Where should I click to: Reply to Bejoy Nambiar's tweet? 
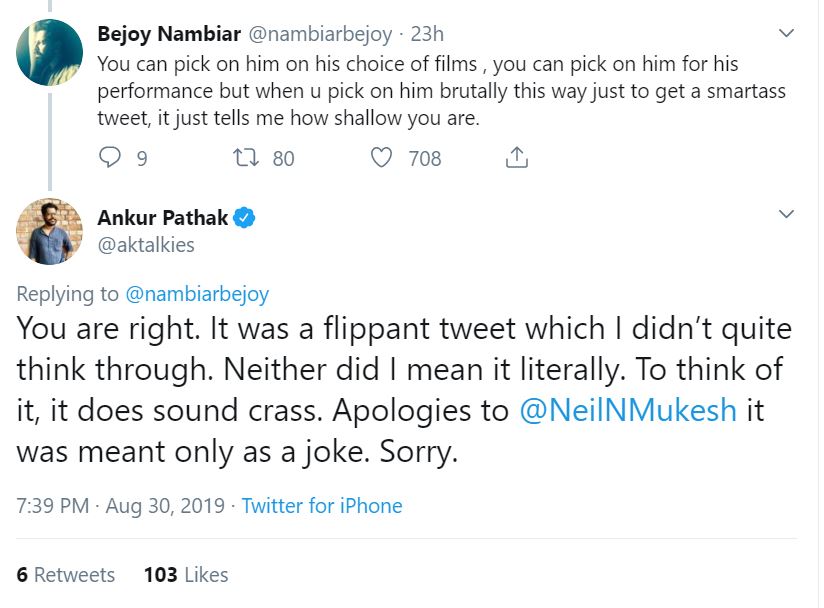(112, 158)
